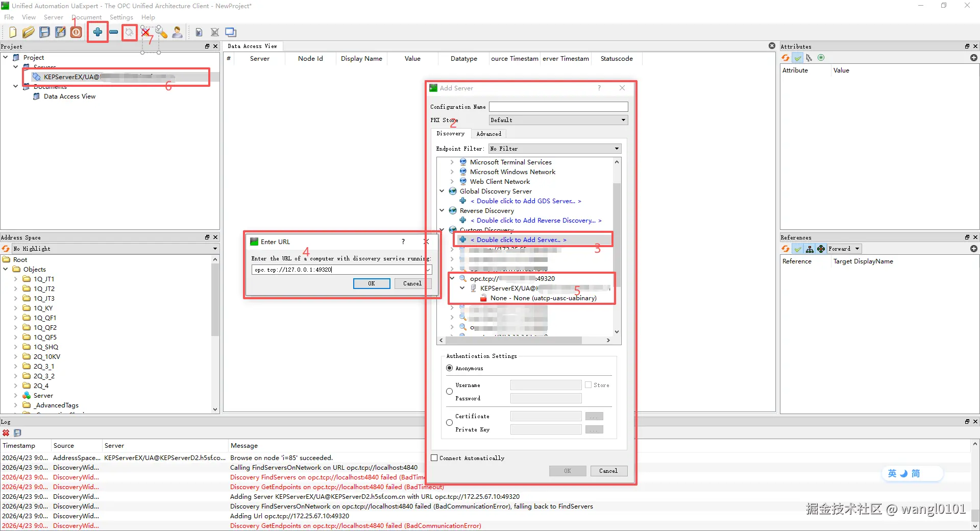
Task: Select Data Access View in Project tree
Action: (69, 96)
